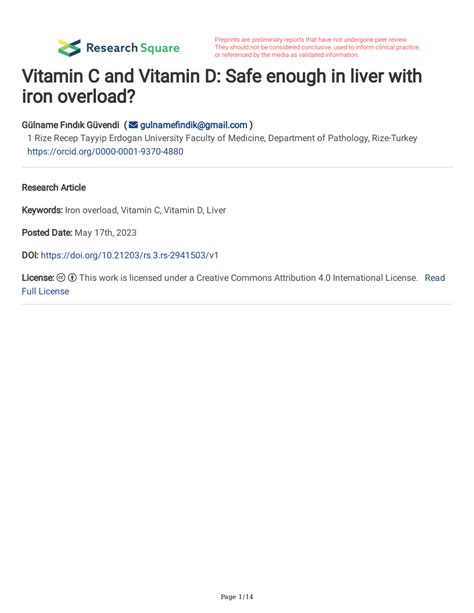Open the gulnamefindik@gmail.com email link
Image resolution: width=474 pixels, height=613 pixels.
pos(194,125)
